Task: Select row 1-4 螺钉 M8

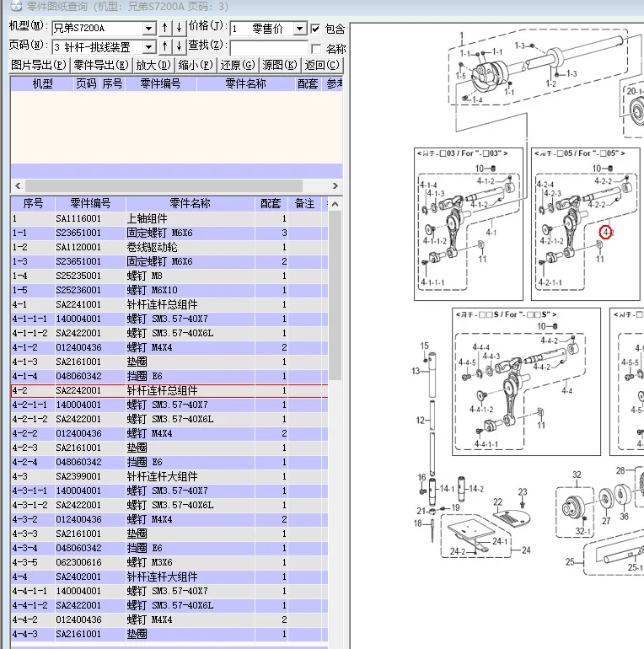Action: pyautogui.click(x=169, y=276)
